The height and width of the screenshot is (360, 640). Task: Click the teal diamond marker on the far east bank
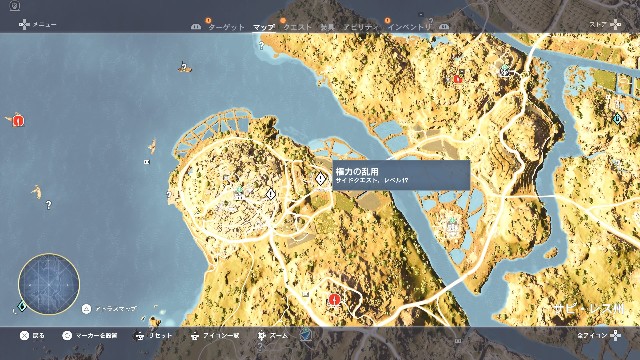[617, 119]
